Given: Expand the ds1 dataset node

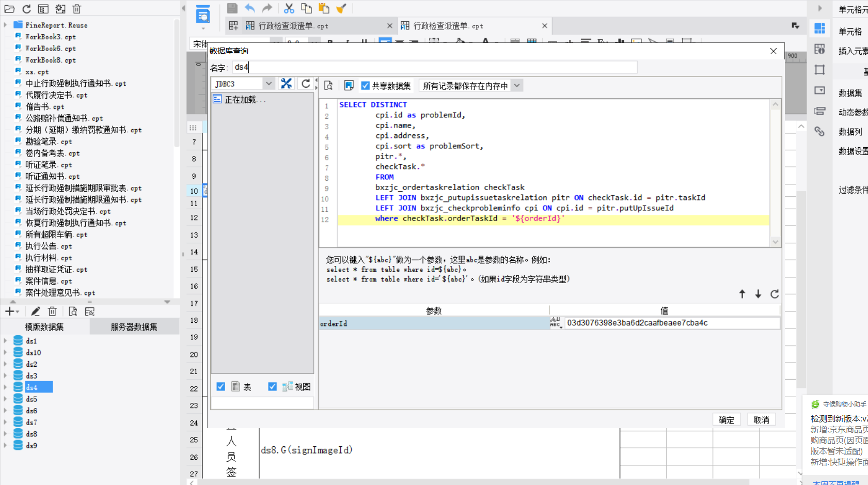Looking at the screenshot, I should (5, 340).
